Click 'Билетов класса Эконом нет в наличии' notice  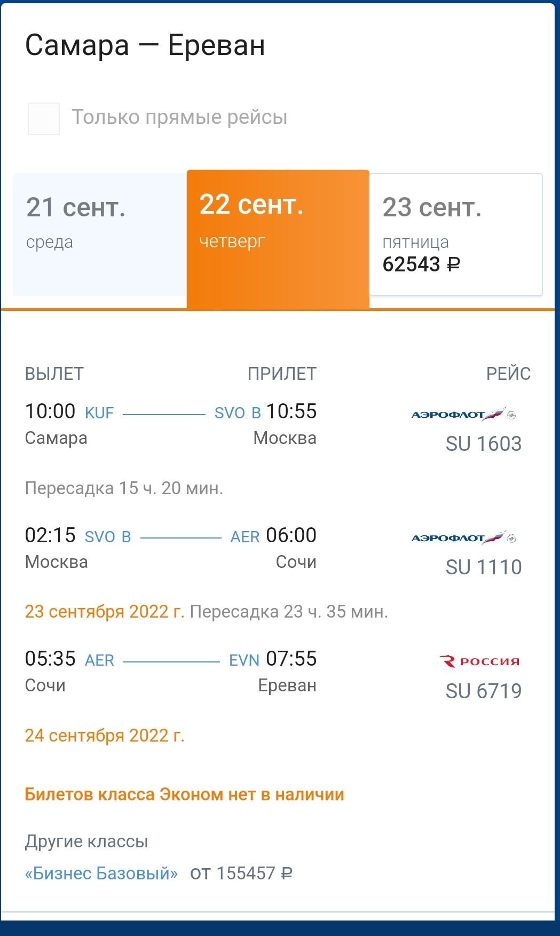[184, 794]
